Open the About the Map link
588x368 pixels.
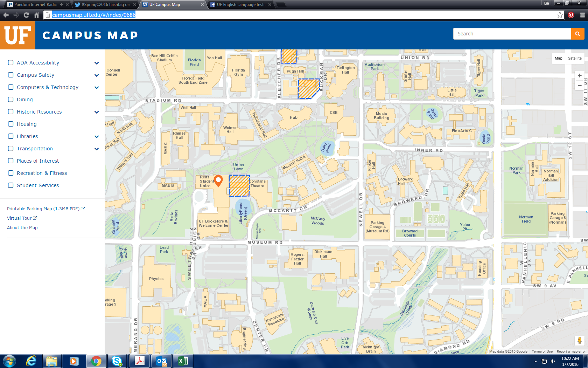coord(22,227)
